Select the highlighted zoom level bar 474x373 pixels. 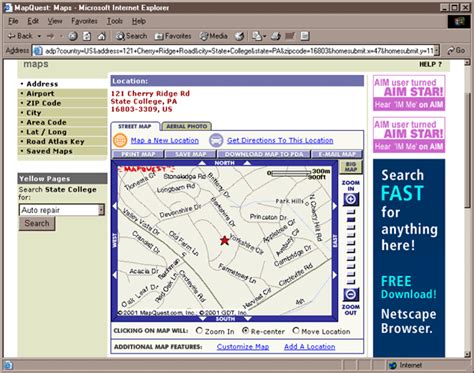[351, 220]
